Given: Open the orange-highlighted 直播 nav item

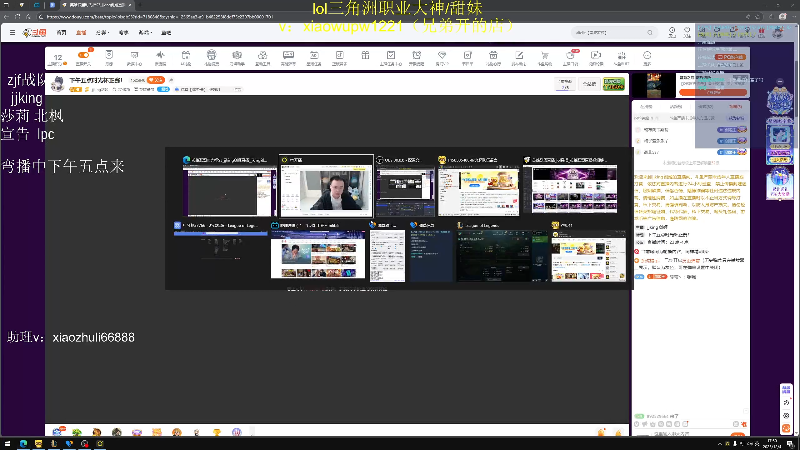Looking at the screenshot, I should [x=81, y=33].
